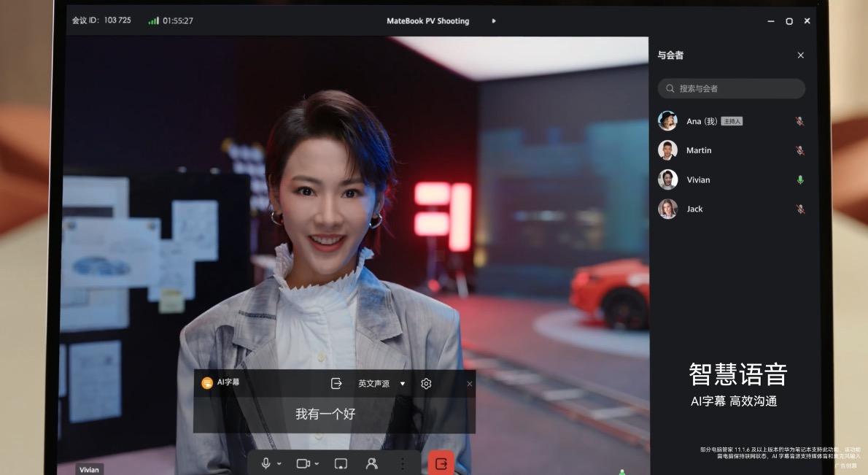The height and width of the screenshot is (475, 868).
Task: Unmute Jack's microphone in participant list
Action: point(800,209)
